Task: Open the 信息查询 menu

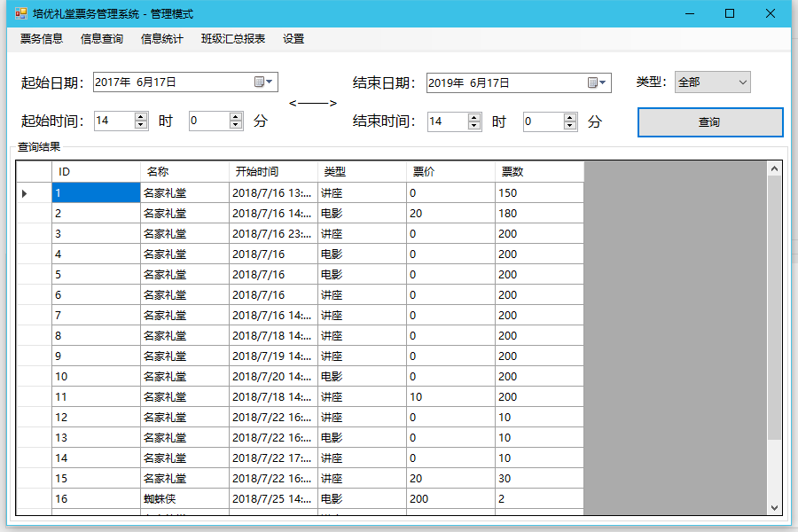Action: tap(102, 39)
